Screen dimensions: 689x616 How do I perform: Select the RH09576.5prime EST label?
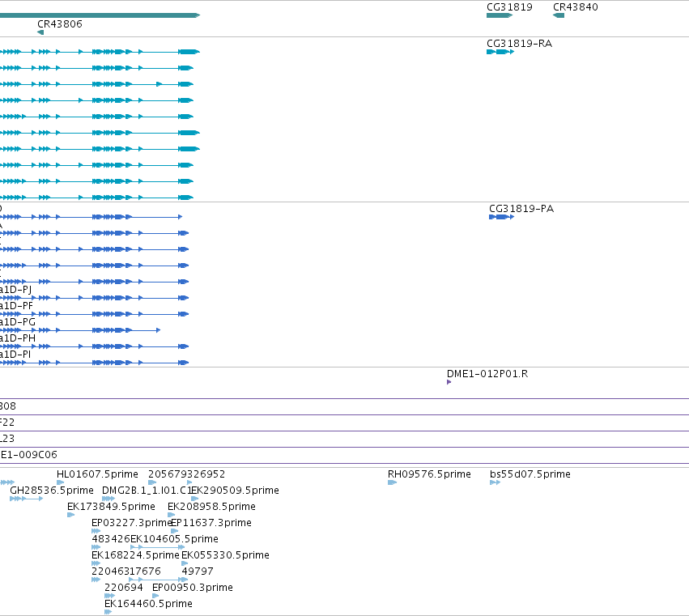429,474
